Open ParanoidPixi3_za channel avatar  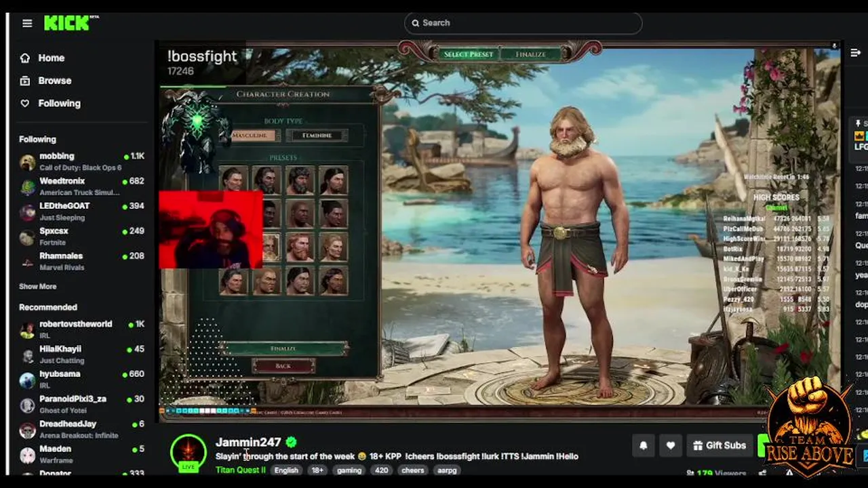tap(27, 405)
